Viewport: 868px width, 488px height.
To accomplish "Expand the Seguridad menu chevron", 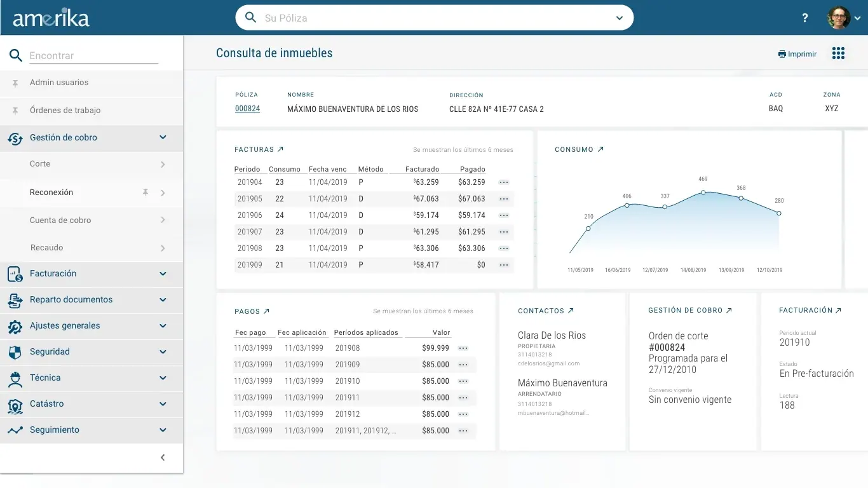I will point(163,352).
